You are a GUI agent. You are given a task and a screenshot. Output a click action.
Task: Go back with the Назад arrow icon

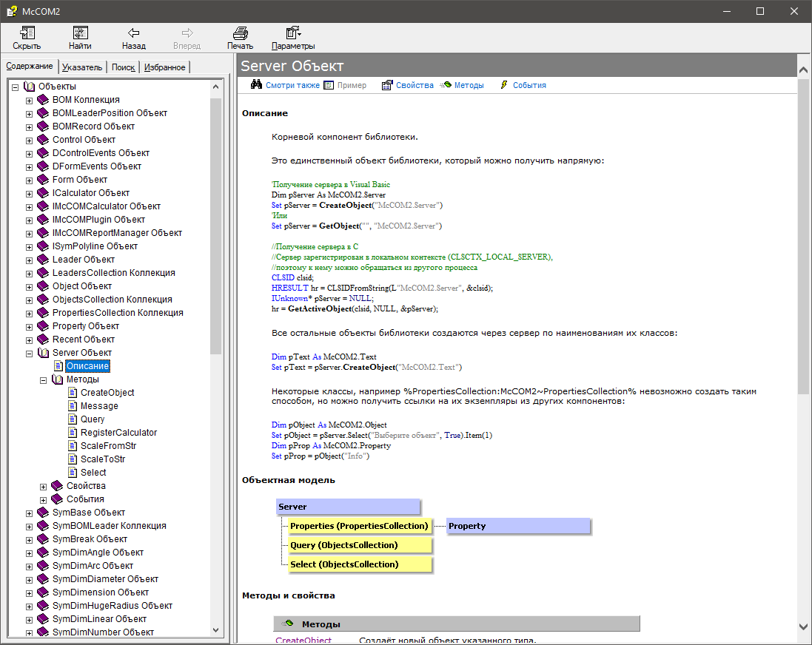134,33
